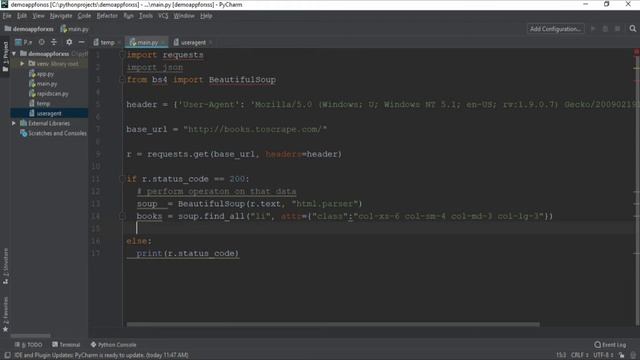Open the Run menu
This screenshot has height=360, width=640.
click(128, 16)
